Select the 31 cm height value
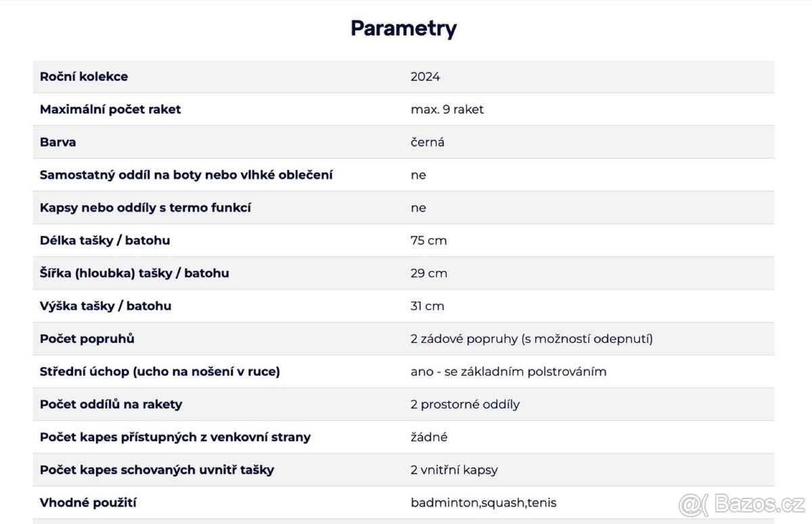Image resolution: width=812 pixels, height=524 pixels. (x=427, y=306)
